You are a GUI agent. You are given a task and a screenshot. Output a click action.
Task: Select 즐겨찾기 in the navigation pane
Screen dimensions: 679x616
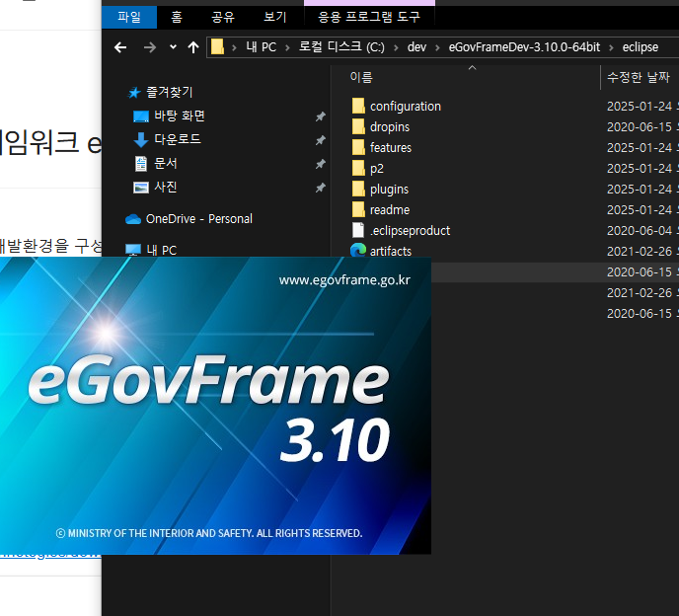(169, 92)
